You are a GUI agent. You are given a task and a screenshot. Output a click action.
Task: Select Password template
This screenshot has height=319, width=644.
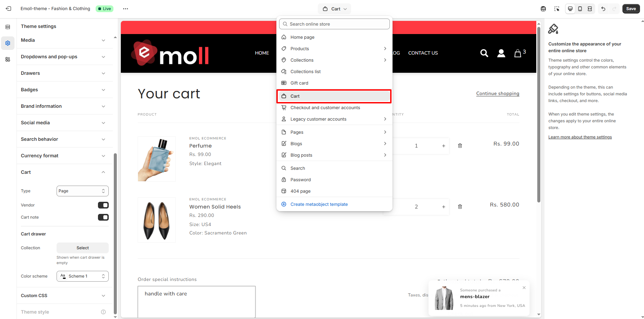click(x=334, y=180)
